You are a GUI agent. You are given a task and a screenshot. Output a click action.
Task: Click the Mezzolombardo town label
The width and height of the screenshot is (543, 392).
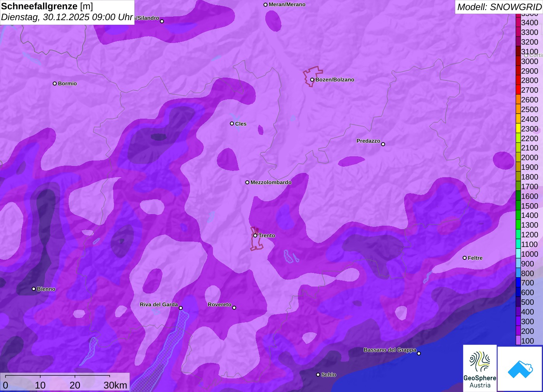click(x=271, y=182)
